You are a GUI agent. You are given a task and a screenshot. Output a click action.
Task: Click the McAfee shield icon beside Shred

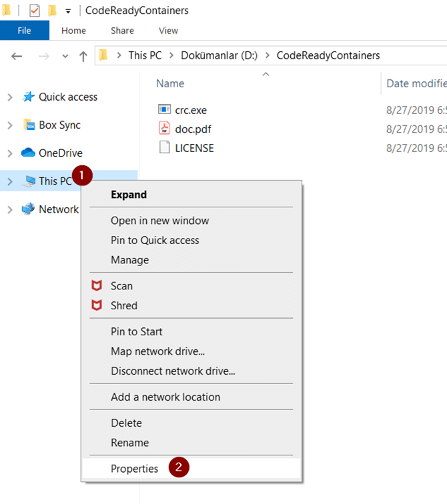coord(97,305)
